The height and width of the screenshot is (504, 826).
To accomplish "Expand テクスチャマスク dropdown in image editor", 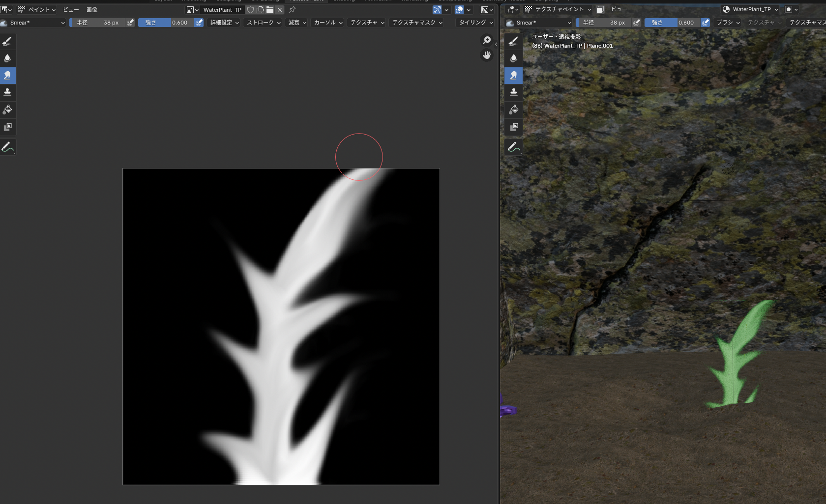I will [x=417, y=23].
